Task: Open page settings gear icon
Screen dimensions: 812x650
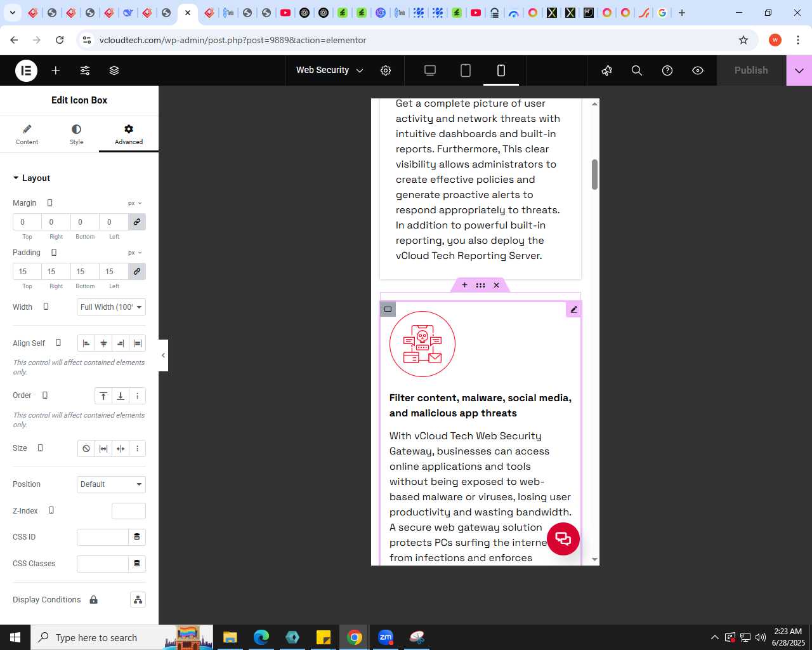Action: (x=386, y=70)
